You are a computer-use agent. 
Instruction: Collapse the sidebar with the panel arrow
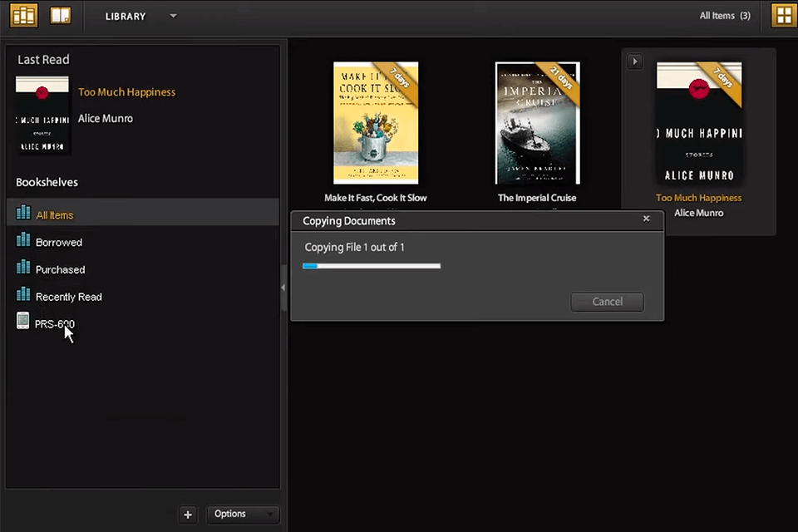283,288
